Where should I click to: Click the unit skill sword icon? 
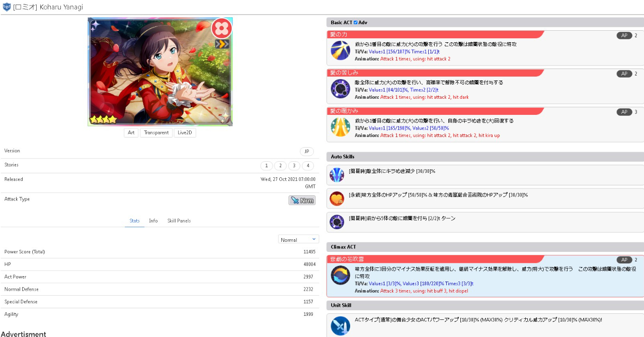[x=340, y=325]
